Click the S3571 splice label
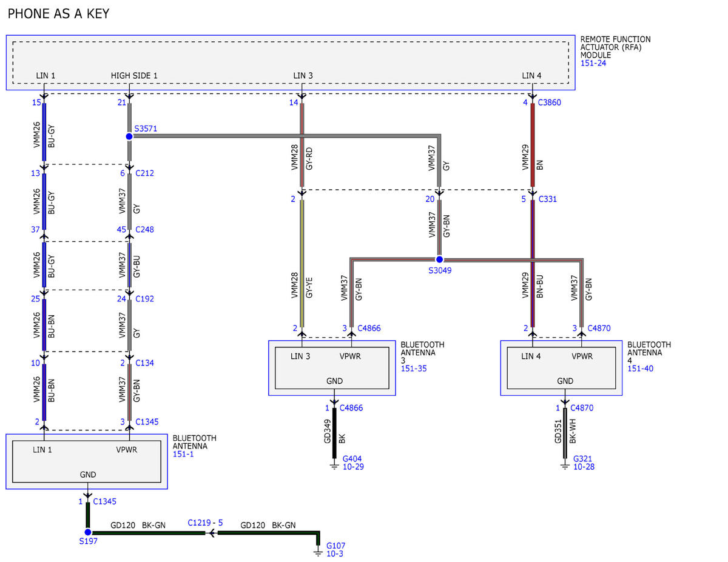Viewport: 728px width, 562px height. 146,129
